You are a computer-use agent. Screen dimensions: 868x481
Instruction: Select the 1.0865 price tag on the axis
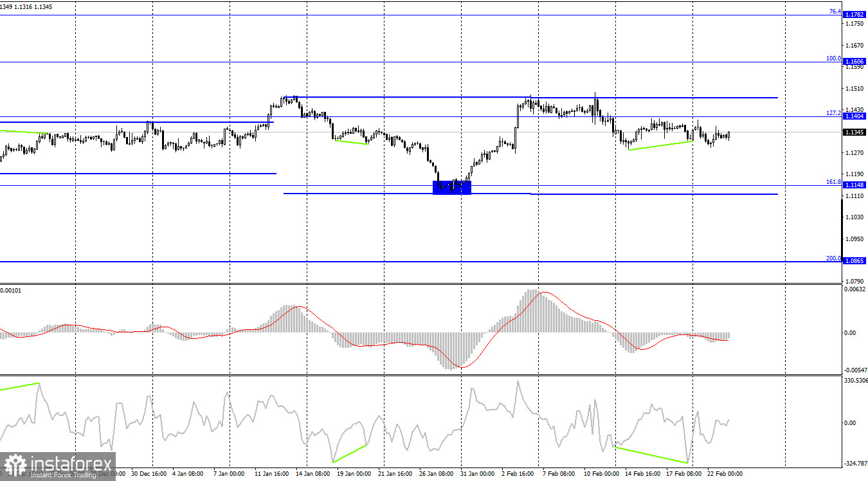854,261
